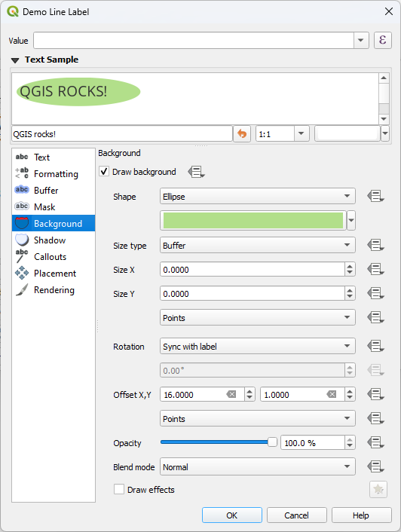
Task: Open the Blend mode Normal dropdown
Action: click(x=258, y=467)
